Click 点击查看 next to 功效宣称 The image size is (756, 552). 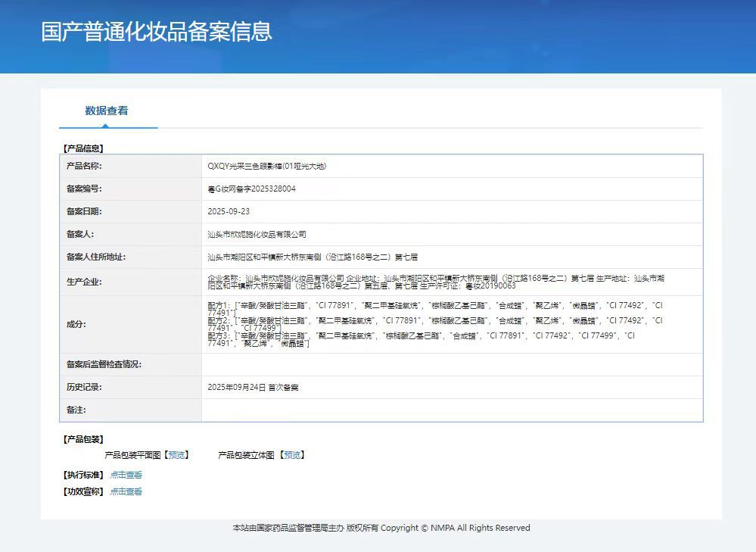[x=126, y=491]
